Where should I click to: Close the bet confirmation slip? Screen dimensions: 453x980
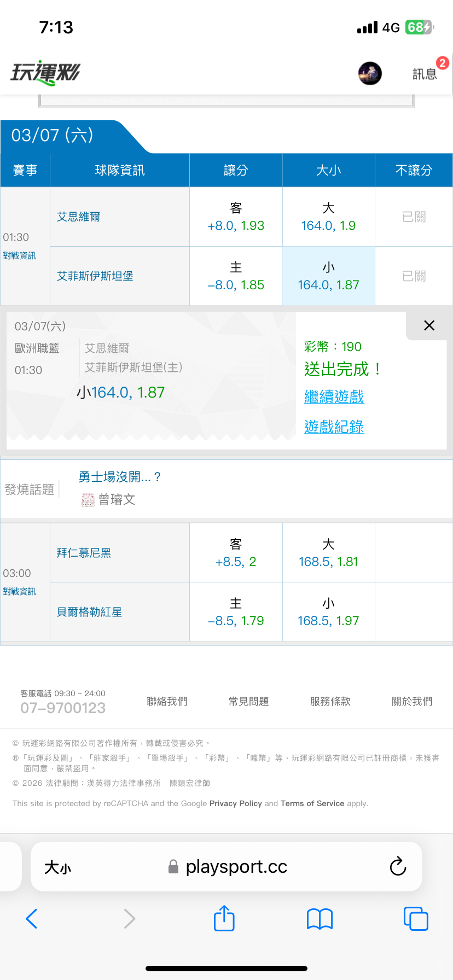pyautogui.click(x=429, y=325)
